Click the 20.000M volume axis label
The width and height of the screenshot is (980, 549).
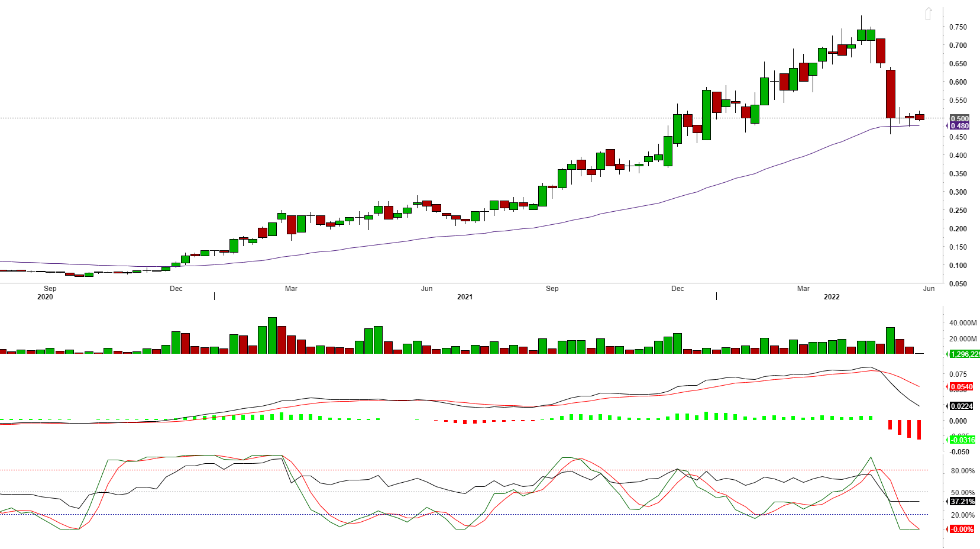(963, 339)
